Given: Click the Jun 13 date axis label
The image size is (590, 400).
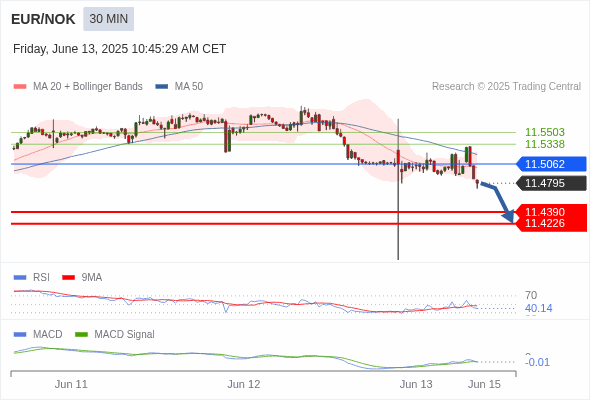Looking at the screenshot, I should click(416, 384).
